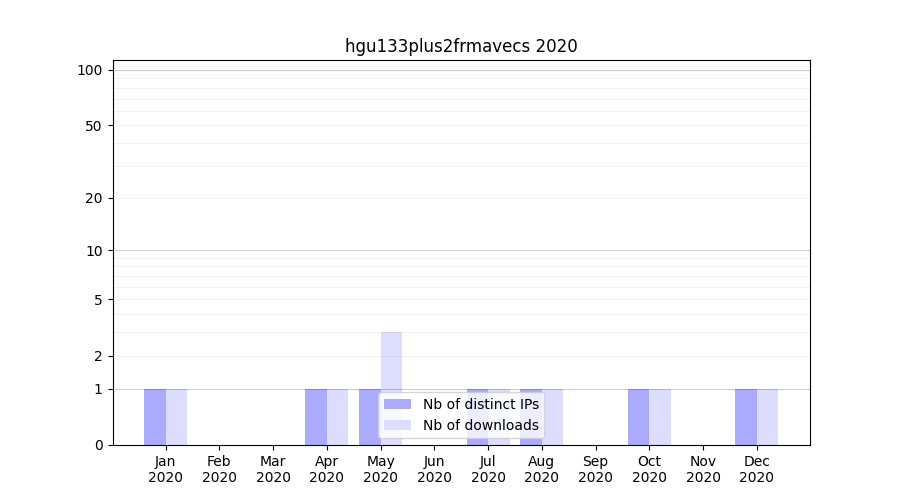Click the December distinct IPs bar
This screenshot has width=900, height=500.
pos(746,417)
